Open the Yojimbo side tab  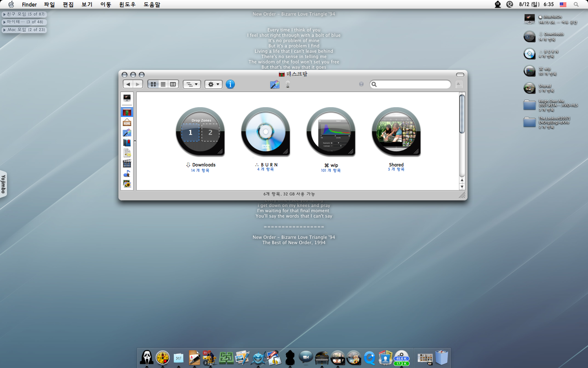[3, 184]
